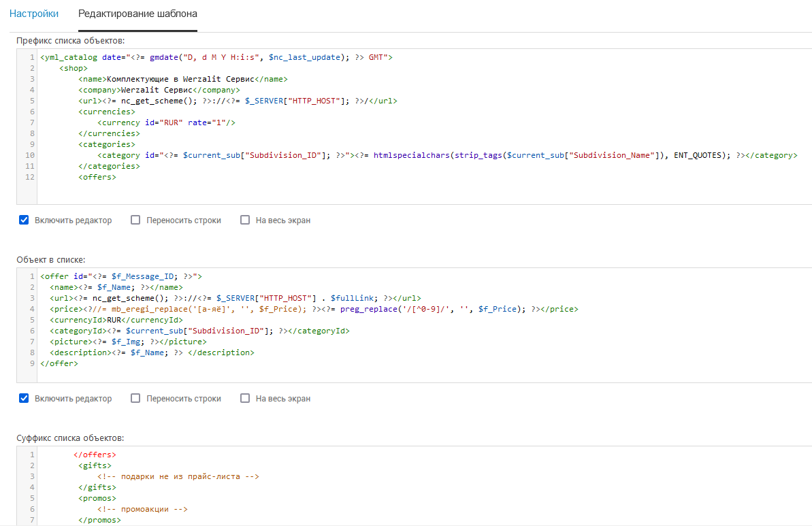812x526 pixels.
Task: Uncheck Включить редактор under Объект в списке editor
Action: coord(24,398)
